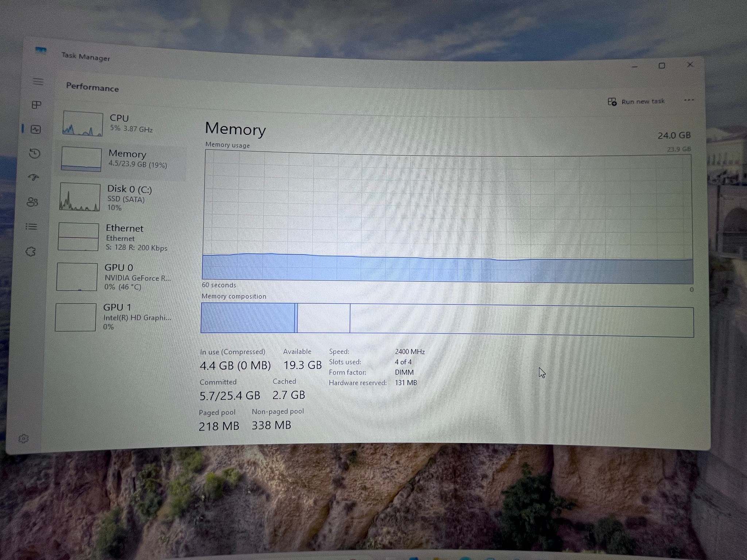This screenshot has height=560, width=747.
Task: Select the CPU performance entry
Action: (x=123, y=123)
